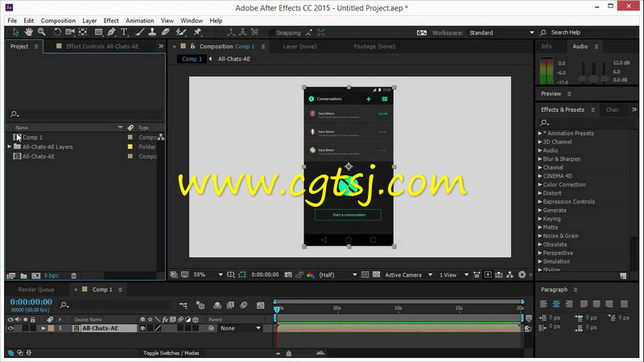Select the Puppet Pin tool
This screenshot has height=362, width=644.
[x=197, y=32]
